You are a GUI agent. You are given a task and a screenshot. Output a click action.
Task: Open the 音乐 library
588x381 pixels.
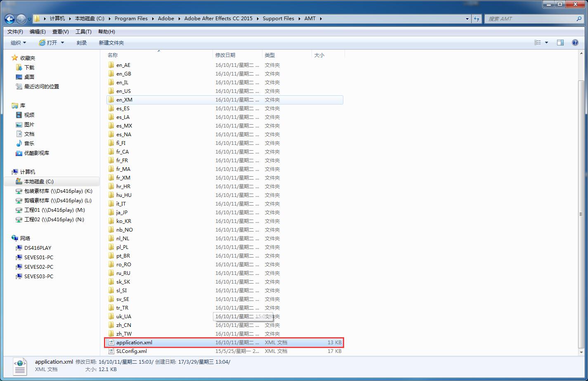click(x=25, y=143)
